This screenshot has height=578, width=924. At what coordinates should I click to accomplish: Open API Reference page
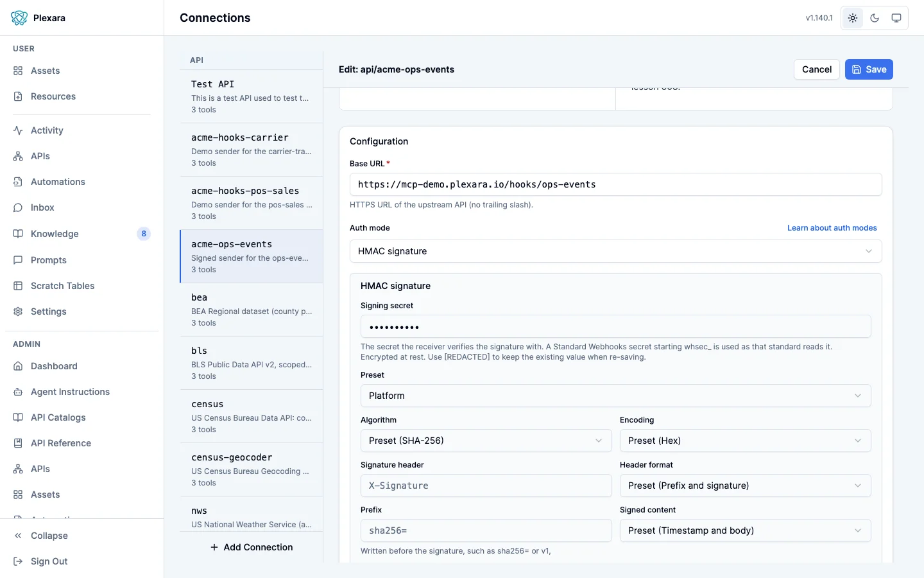[81, 443]
